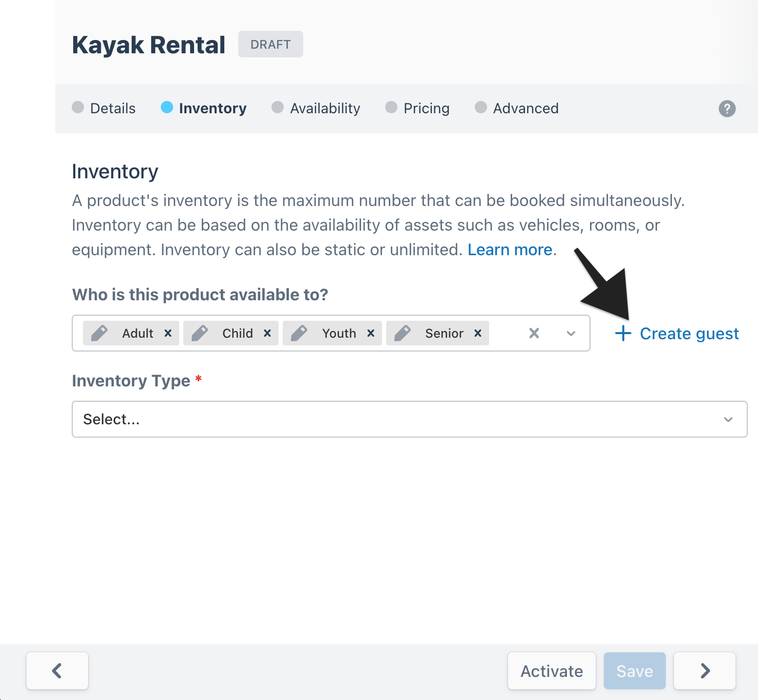Click the DRAFT status badge
Image resolution: width=758 pixels, height=700 pixels.
point(270,44)
